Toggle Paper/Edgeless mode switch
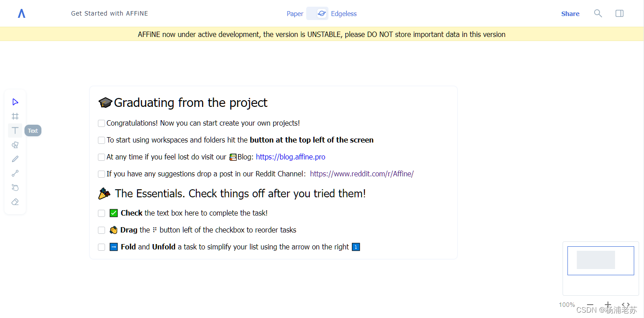The width and height of the screenshot is (644, 318). point(317,13)
